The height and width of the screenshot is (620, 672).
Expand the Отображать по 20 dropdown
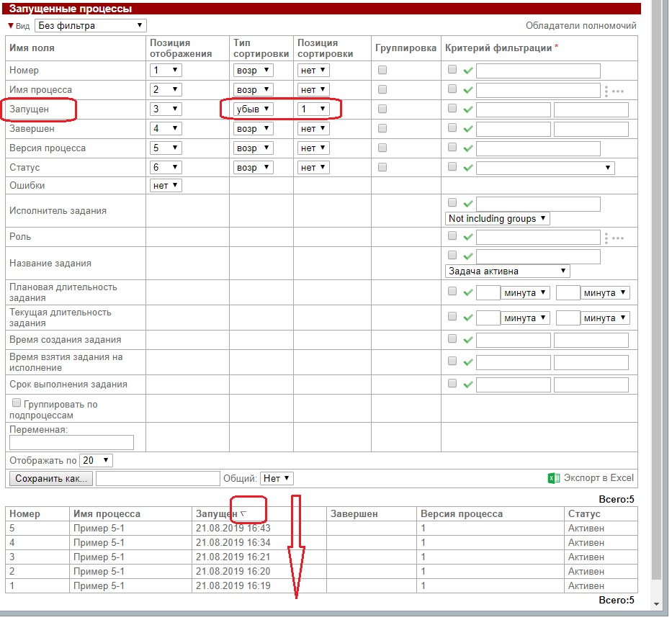pos(96,460)
